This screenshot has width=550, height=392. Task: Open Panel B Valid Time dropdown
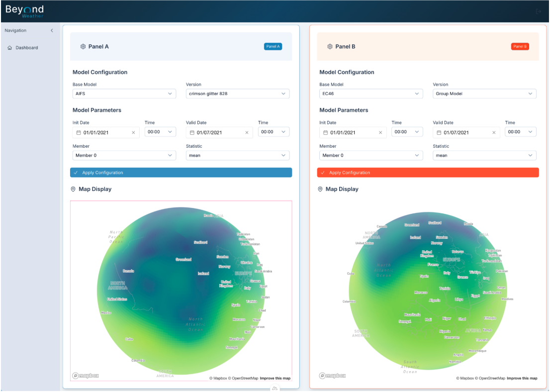point(521,132)
